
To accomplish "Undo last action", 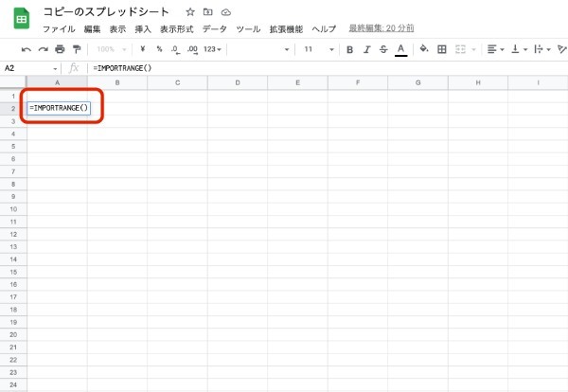I will tap(27, 49).
